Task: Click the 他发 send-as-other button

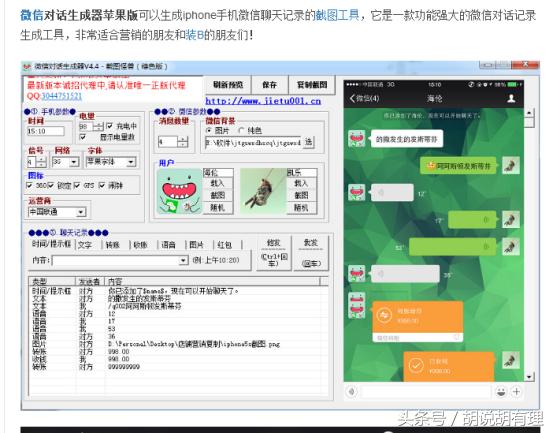Action: [274, 253]
